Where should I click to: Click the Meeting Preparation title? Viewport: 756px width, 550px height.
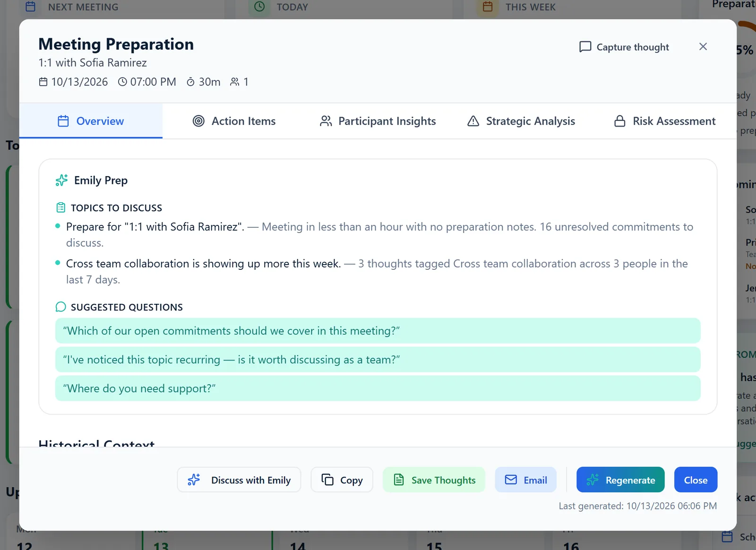116,44
